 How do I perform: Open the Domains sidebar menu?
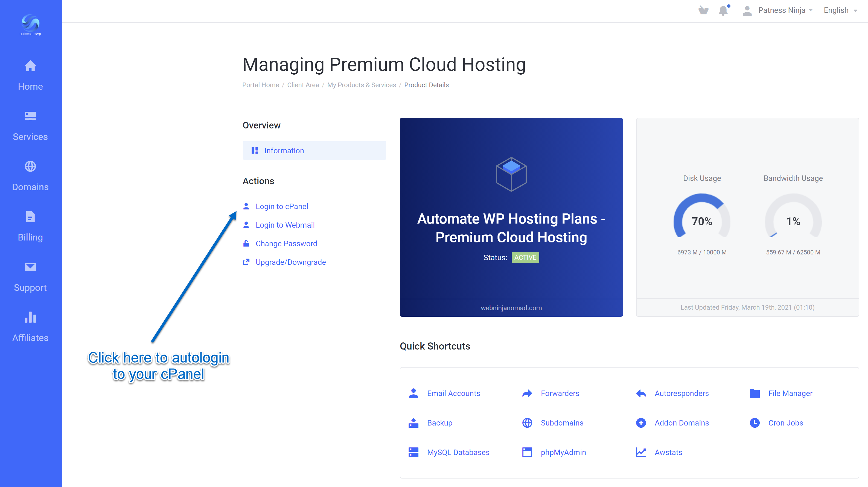point(30,187)
